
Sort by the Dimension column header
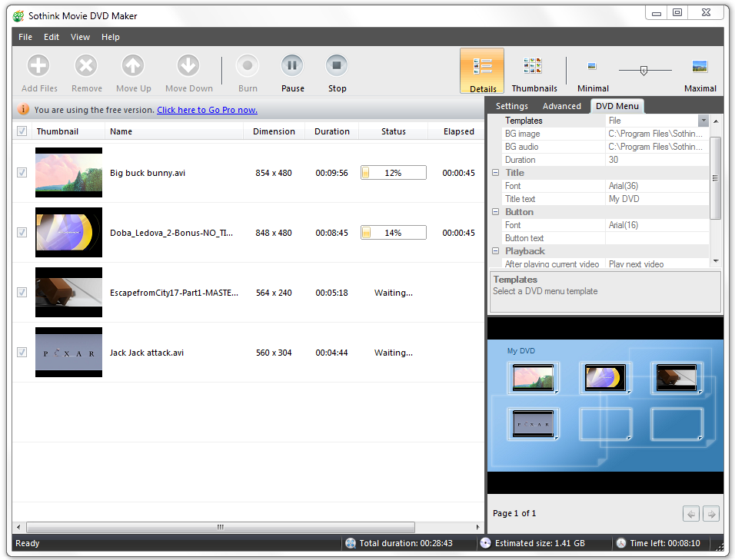tap(274, 131)
